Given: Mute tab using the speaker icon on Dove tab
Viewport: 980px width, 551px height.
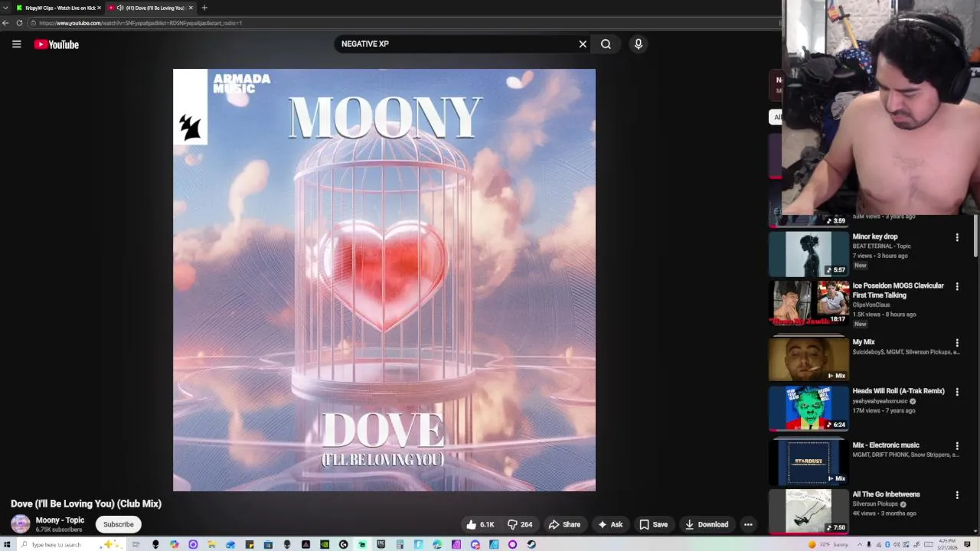Looking at the screenshot, I should tap(120, 8).
